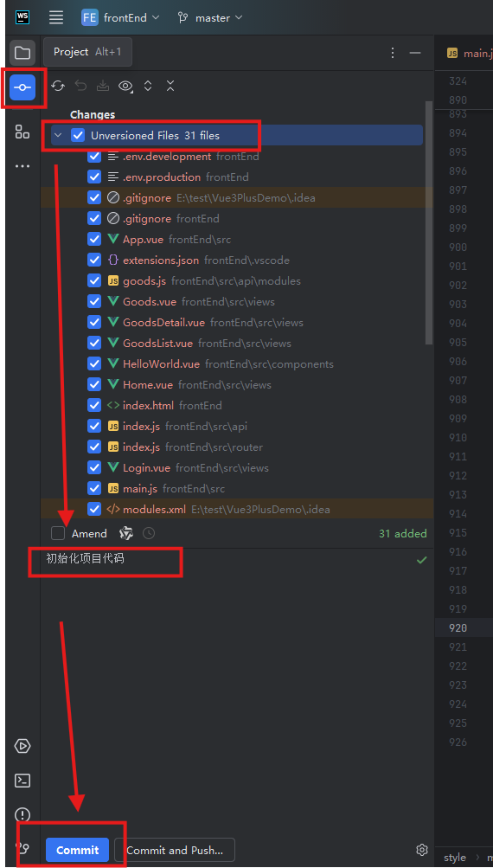Uncheck the Login.vue checkbox

click(x=94, y=468)
